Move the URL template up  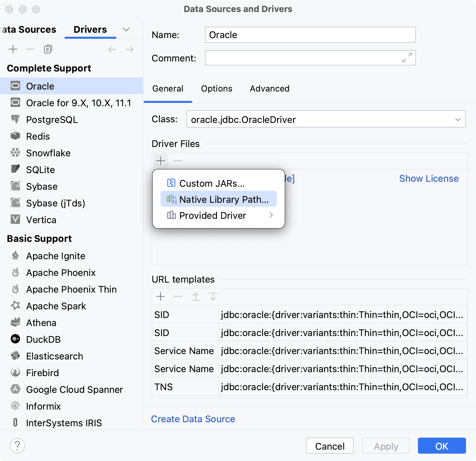point(196,296)
